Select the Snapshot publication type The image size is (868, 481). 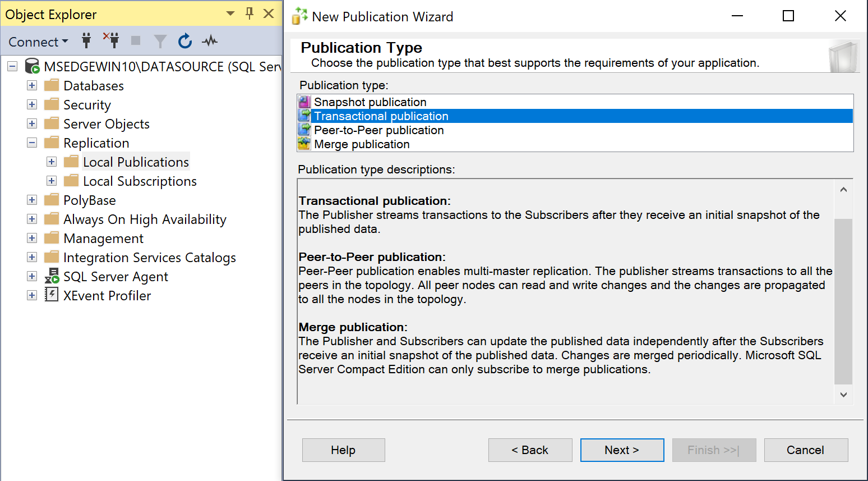click(x=371, y=102)
